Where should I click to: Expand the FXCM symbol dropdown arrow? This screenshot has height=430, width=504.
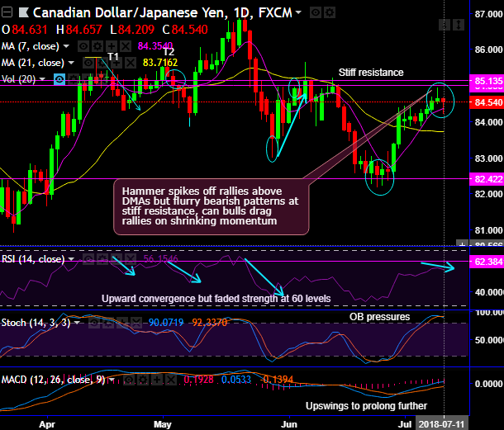coord(298,12)
